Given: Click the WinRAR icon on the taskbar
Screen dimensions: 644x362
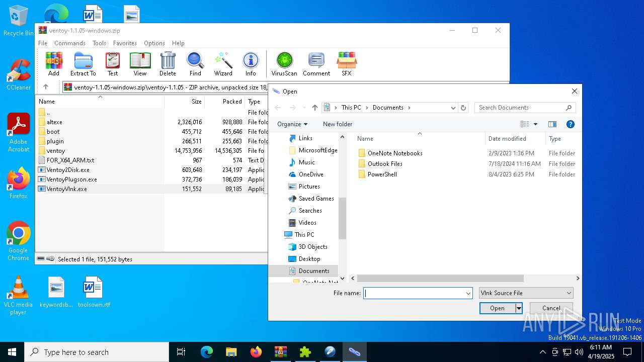Looking at the screenshot, I should [280, 352].
